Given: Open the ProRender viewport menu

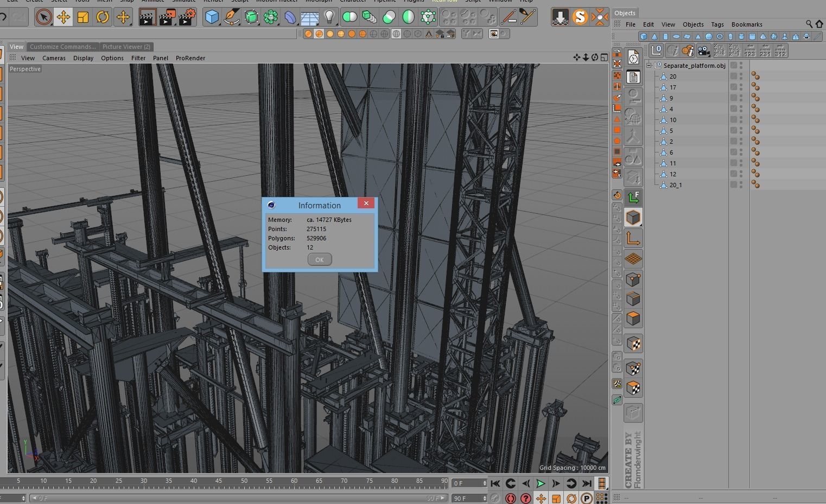Looking at the screenshot, I should click(190, 58).
